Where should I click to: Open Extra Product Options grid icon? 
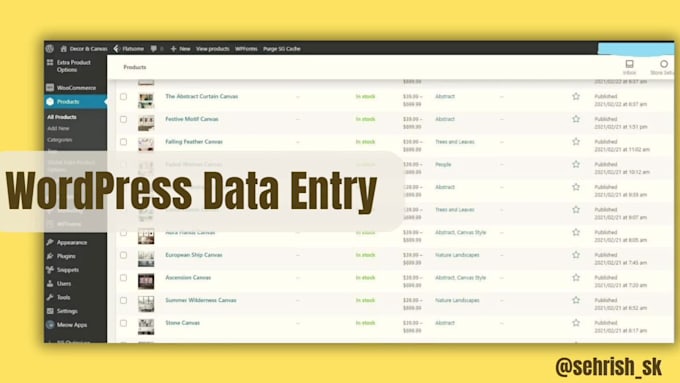tap(50, 62)
